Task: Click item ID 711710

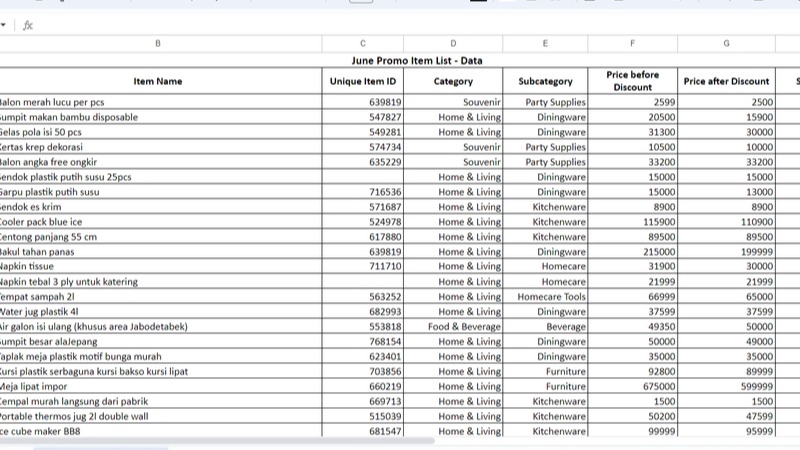Action: [x=363, y=266]
